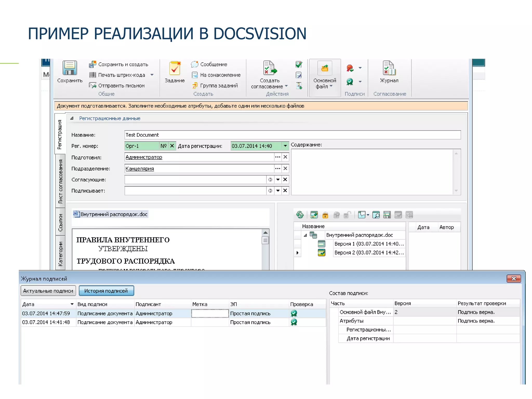Clear the Подписывает field
This screenshot has height=399, width=532.
(x=285, y=191)
